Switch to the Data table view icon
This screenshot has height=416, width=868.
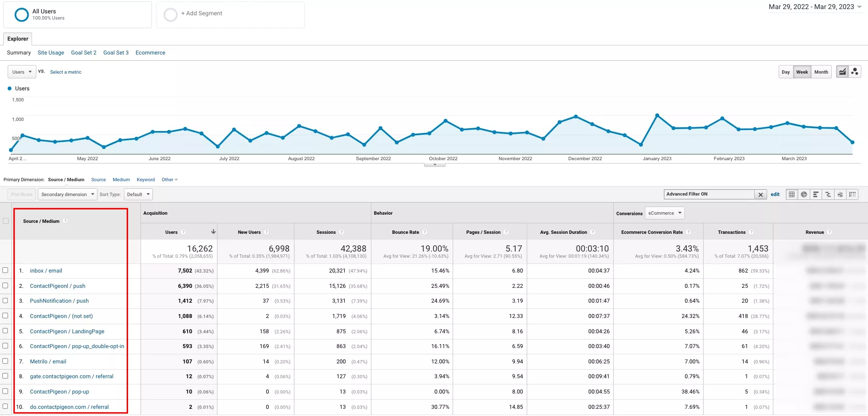792,194
